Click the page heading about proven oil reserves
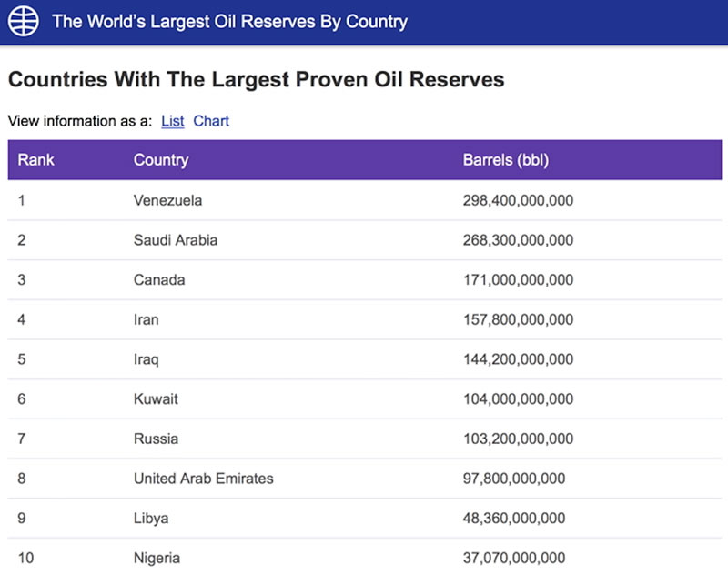 click(x=256, y=80)
